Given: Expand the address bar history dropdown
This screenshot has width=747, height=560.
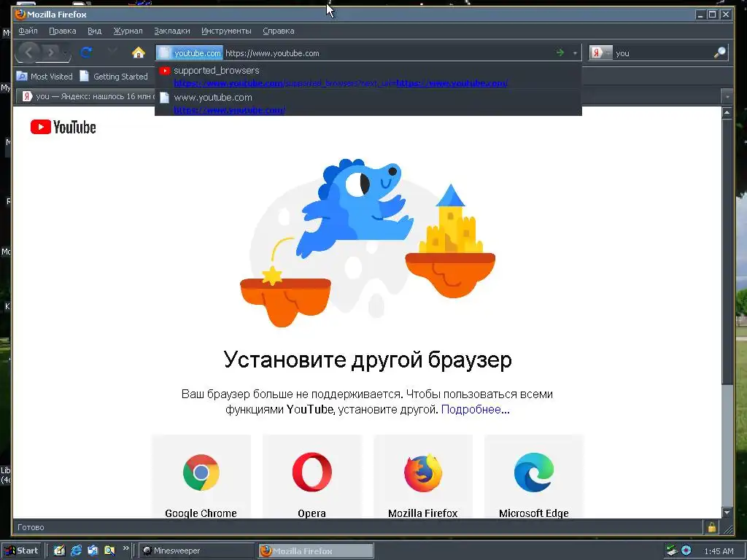Looking at the screenshot, I should coord(575,52).
